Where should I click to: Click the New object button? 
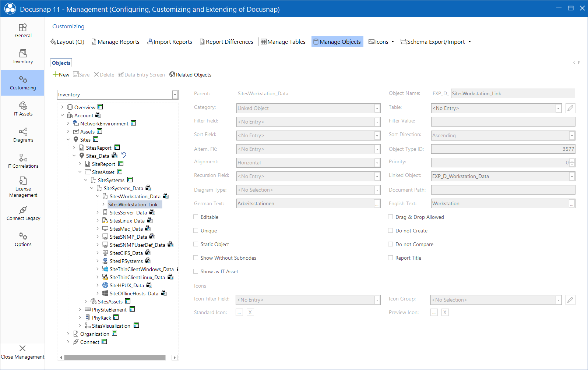(x=61, y=75)
